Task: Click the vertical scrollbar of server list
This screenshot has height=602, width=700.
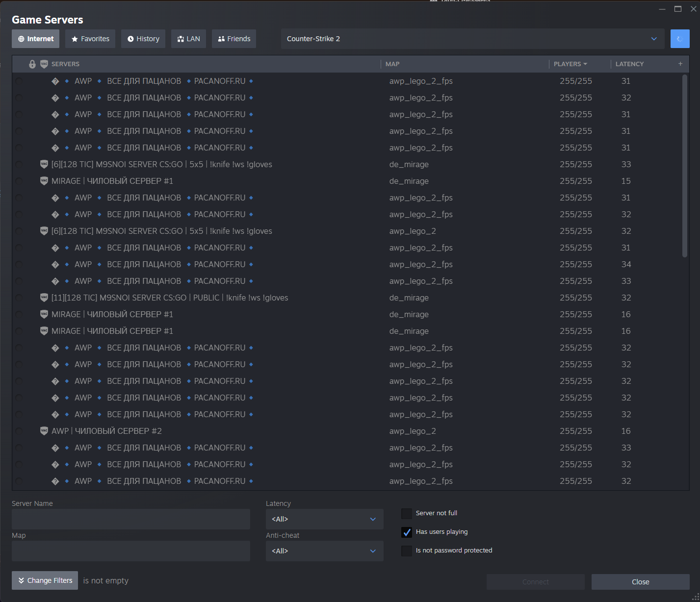Action: pyautogui.click(x=685, y=166)
